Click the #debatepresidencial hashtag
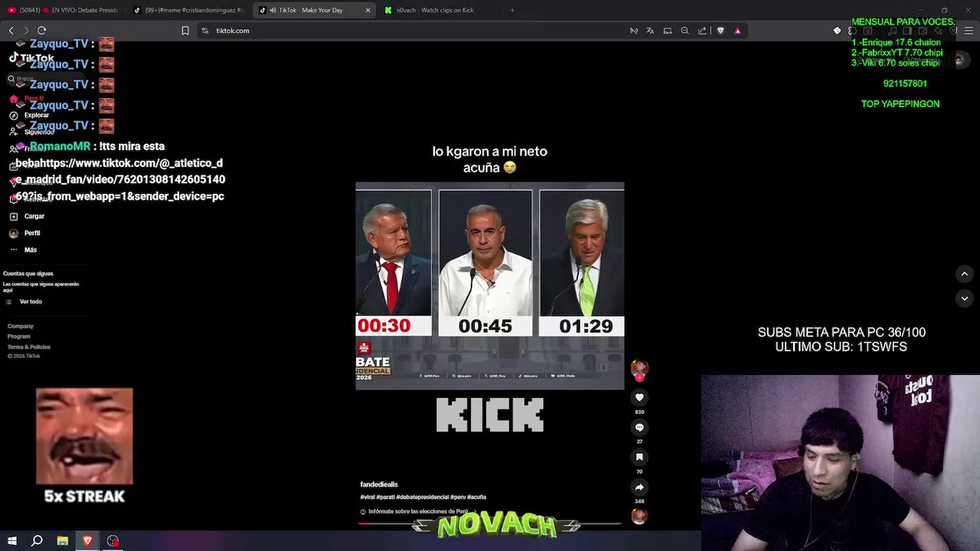 click(x=421, y=497)
